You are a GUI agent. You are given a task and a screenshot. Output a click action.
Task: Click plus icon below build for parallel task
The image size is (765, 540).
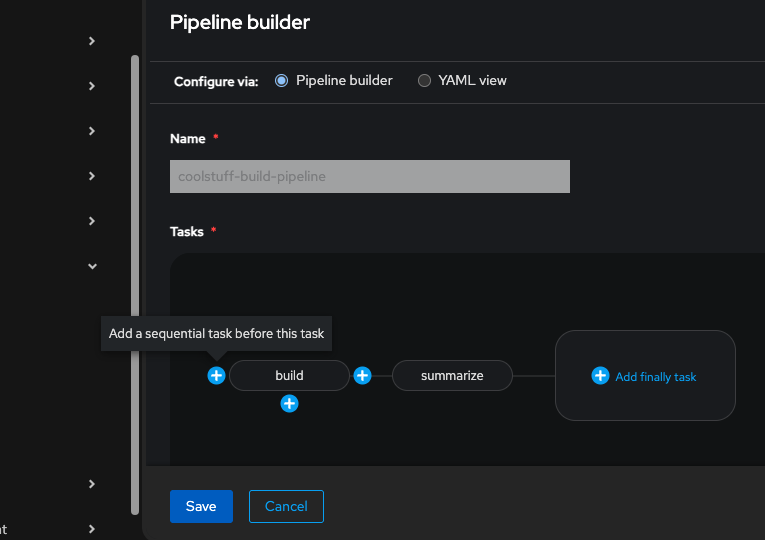pos(289,403)
